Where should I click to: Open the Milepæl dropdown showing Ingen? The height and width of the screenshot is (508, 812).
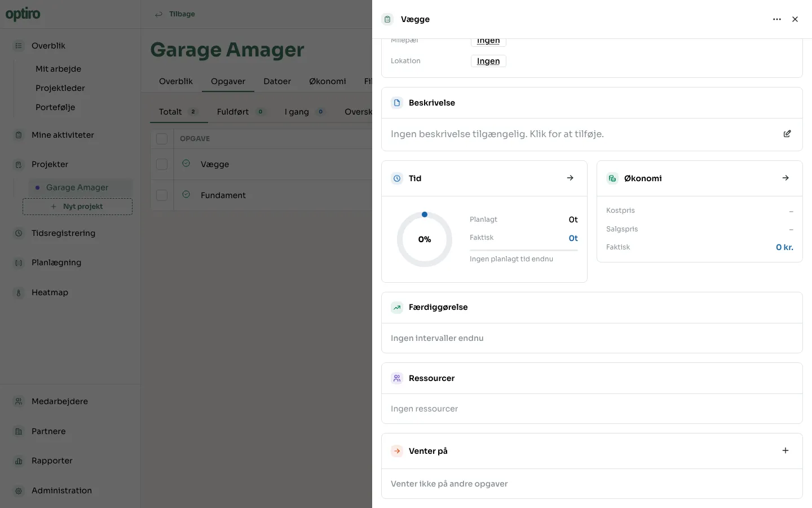[488, 41]
